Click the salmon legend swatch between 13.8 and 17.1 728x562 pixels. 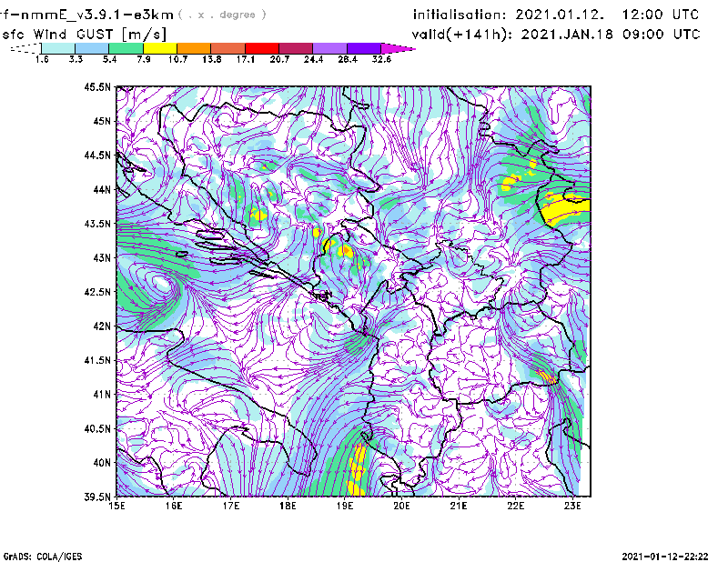click(x=228, y=48)
